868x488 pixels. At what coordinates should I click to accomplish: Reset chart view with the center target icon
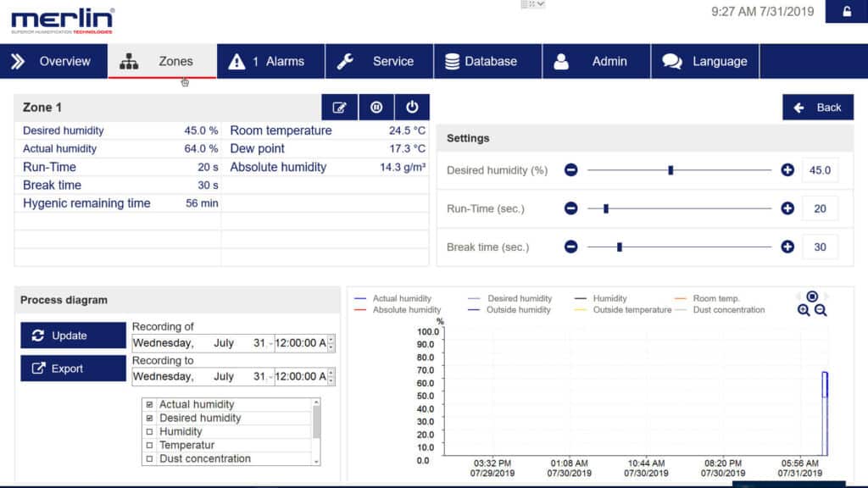click(812, 297)
